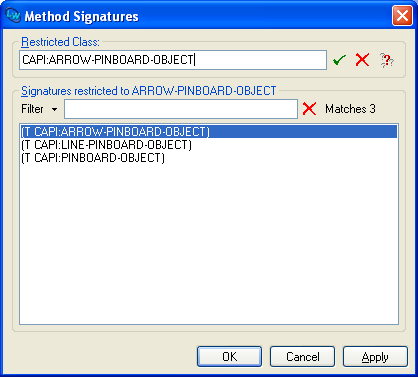The width and height of the screenshot is (418, 377).
Task: Close the Method Signatures dialog window
Action: pyautogui.click(x=402, y=15)
